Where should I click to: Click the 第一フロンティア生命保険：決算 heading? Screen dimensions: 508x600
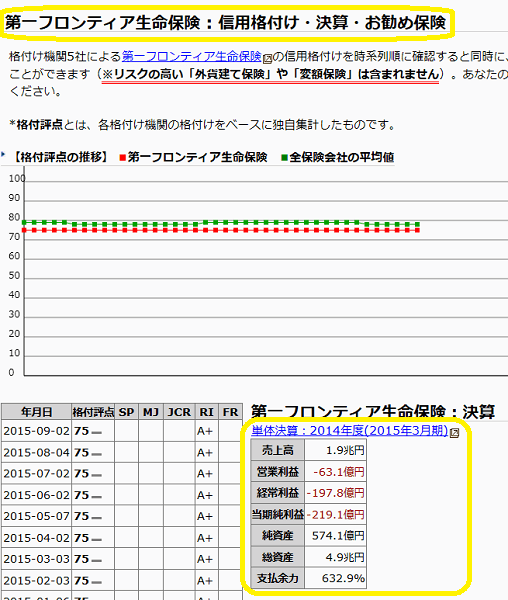pyautogui.click(x=373, y=412)
